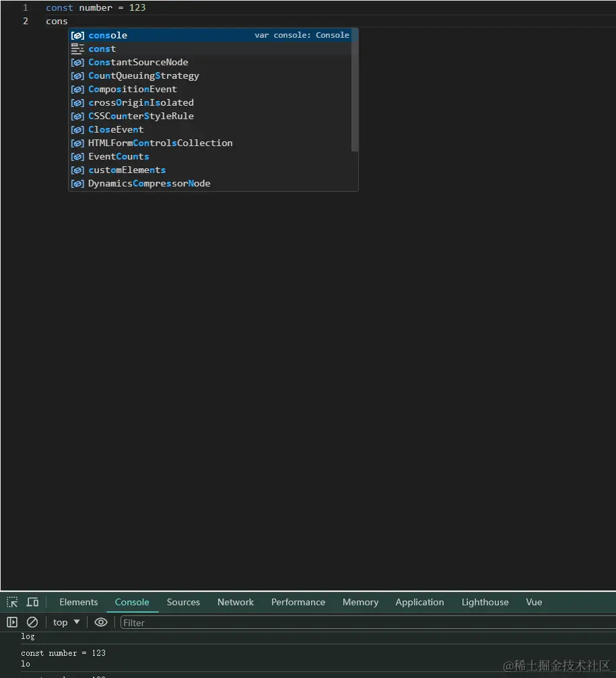Screen dimensions: 616x678
Task: Click the icon beside DynamicsCompressorNode
Action: [77, 184]
